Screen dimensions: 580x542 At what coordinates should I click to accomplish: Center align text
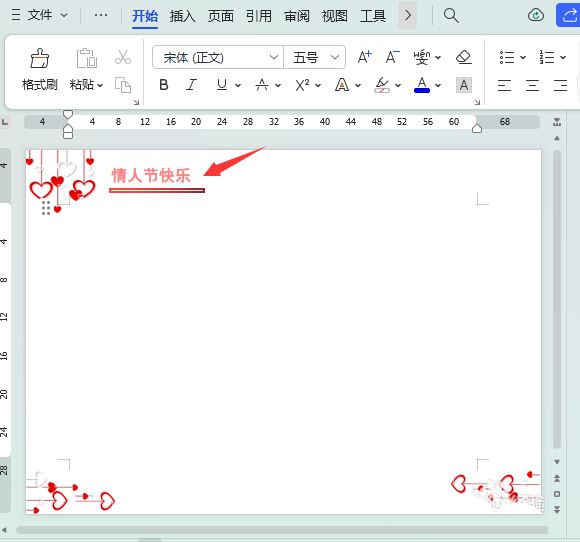(x=532, y=85)
